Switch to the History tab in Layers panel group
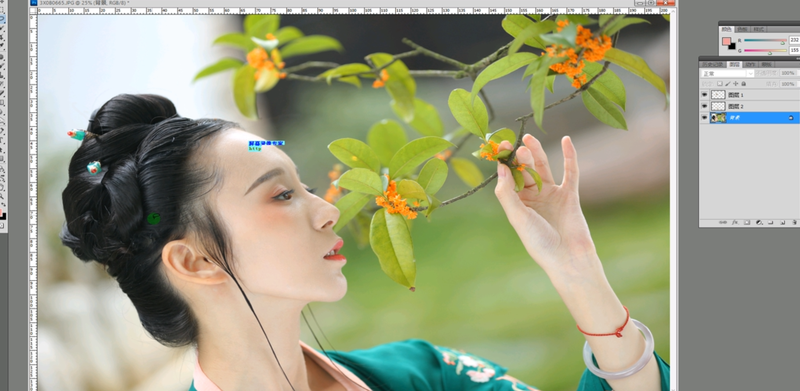 [x=712, y=64]
